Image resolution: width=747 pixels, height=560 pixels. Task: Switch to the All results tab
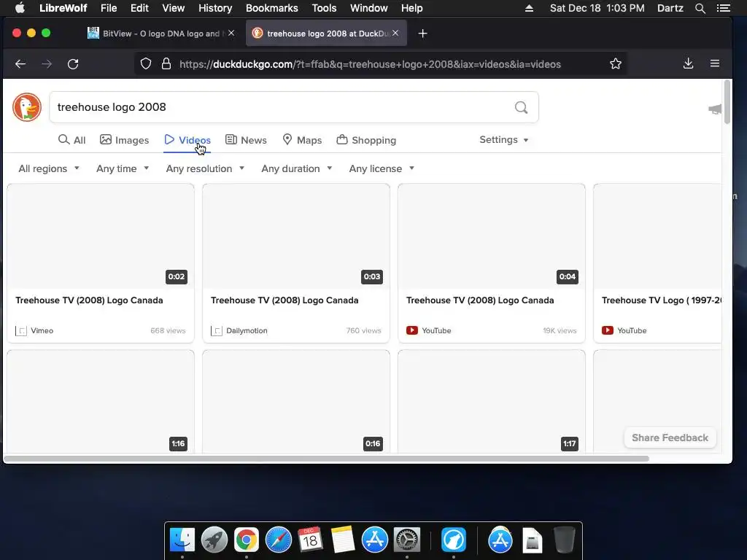click(x=71, y=140)
